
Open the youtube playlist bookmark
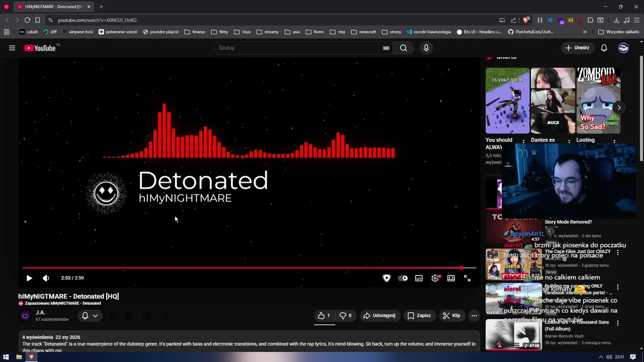pyautogui.click(x=160, y=32)
